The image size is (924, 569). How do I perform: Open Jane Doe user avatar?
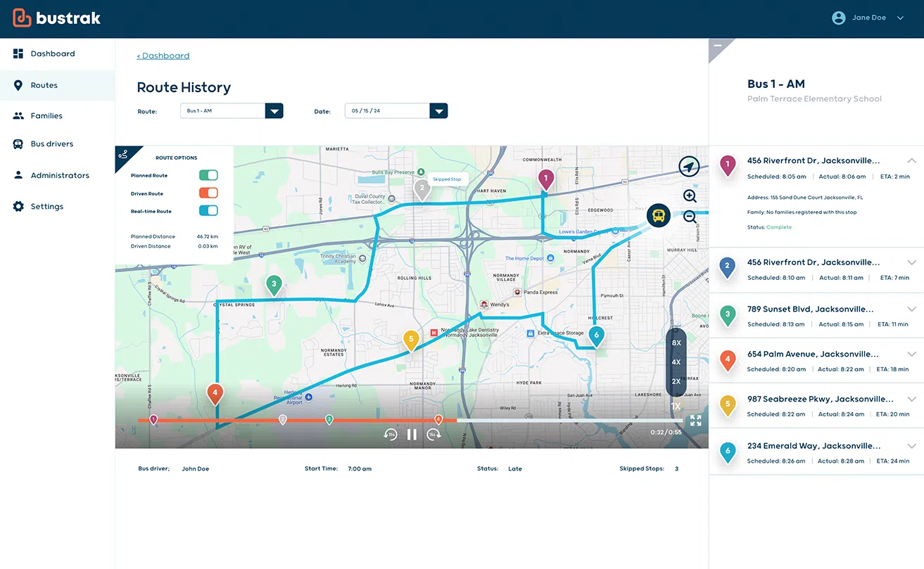coord(838,18)
